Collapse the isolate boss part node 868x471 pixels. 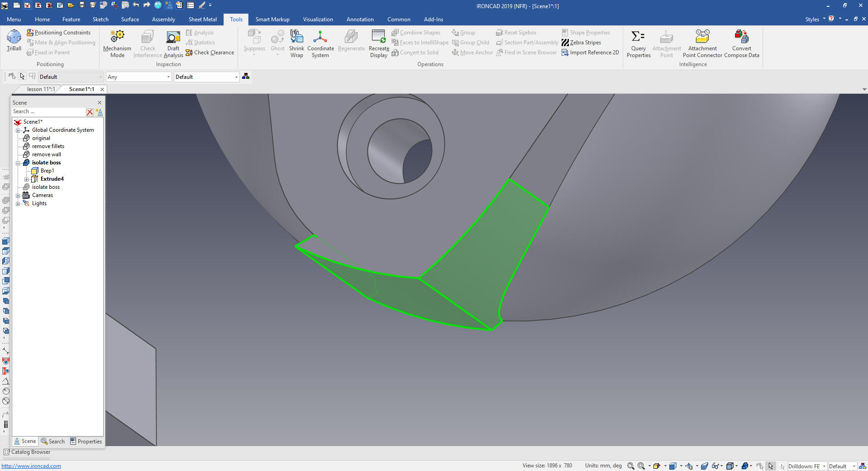tap(18, 163)
